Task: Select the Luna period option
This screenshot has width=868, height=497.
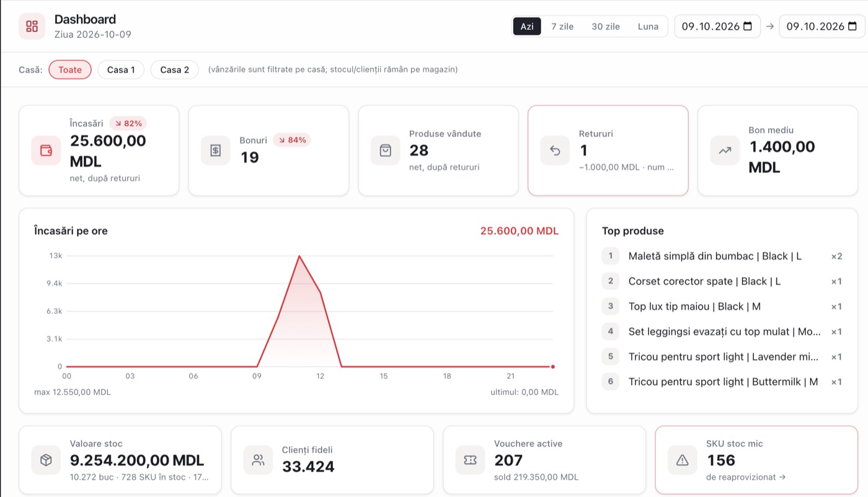Action: click(648, 27)
